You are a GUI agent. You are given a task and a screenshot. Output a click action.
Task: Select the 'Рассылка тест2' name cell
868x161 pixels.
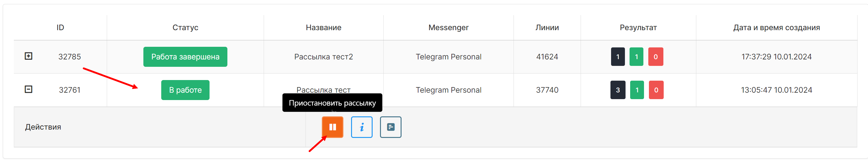point(323,57)
